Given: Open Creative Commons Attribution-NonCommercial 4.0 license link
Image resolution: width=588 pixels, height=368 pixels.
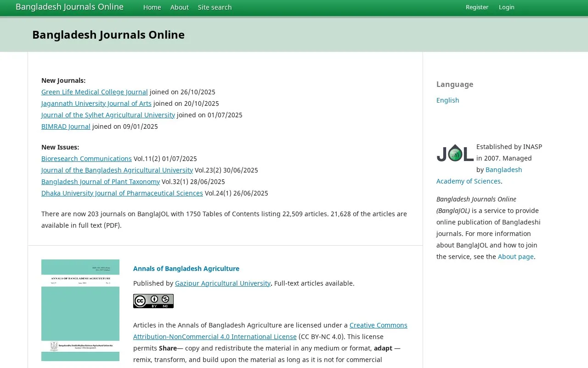Looking at the screenshot, I should click(270, 331).
